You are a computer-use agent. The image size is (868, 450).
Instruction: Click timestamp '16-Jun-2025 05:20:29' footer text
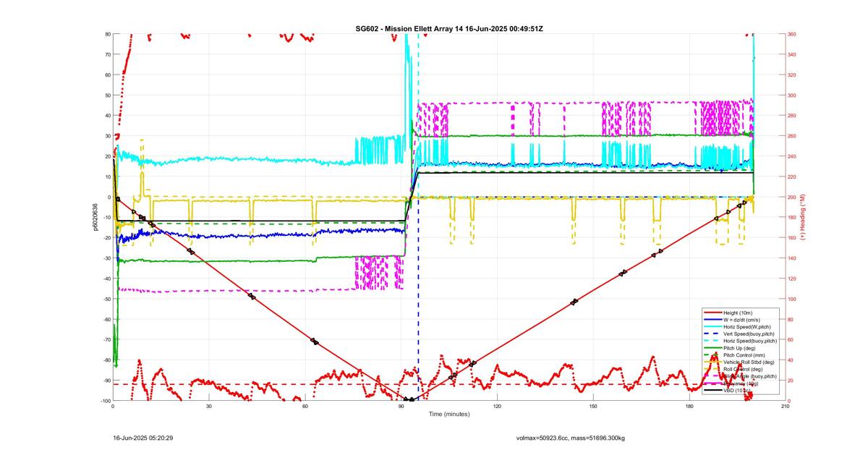[x=142, y=438]
